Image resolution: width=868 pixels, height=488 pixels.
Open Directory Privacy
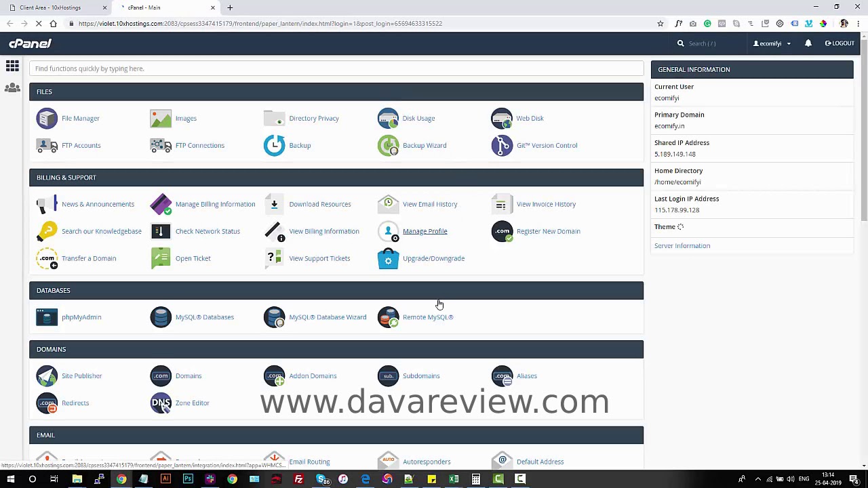coord(313,118)
